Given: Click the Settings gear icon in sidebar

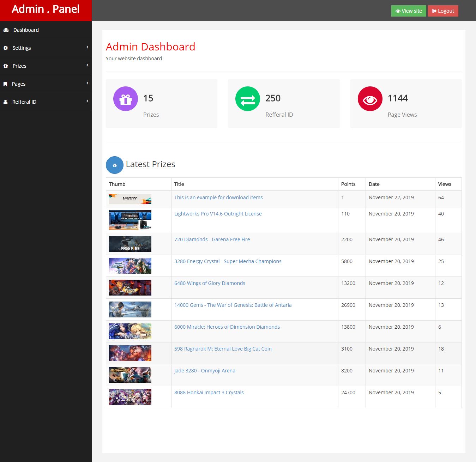Looking at the screenshot, I should (6, 48).
